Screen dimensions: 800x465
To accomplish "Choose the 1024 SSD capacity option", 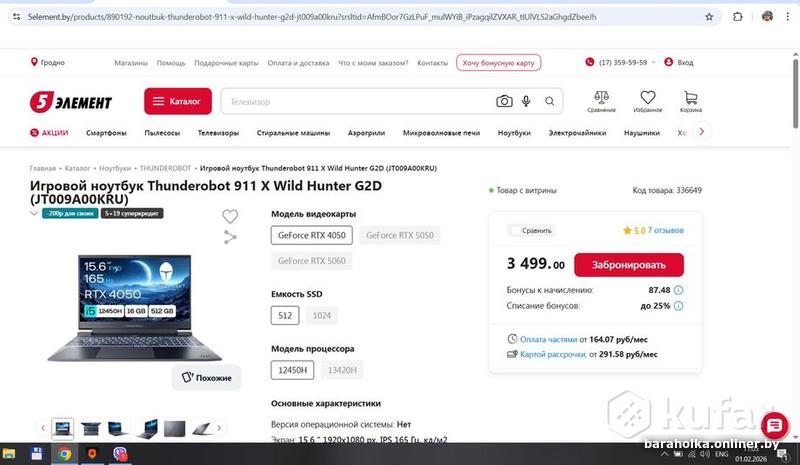I will pyautogui.click(x=322, y=315).
